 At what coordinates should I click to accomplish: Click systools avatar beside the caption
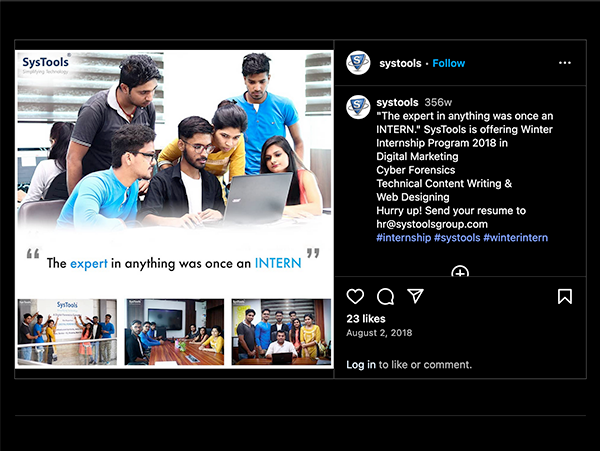click(x=358, y=107)
